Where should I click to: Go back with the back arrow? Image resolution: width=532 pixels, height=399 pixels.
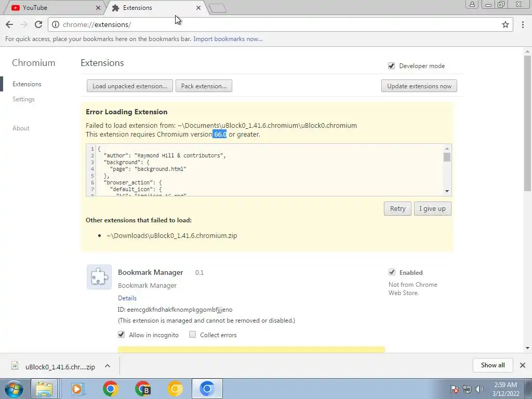click(9, 24)
